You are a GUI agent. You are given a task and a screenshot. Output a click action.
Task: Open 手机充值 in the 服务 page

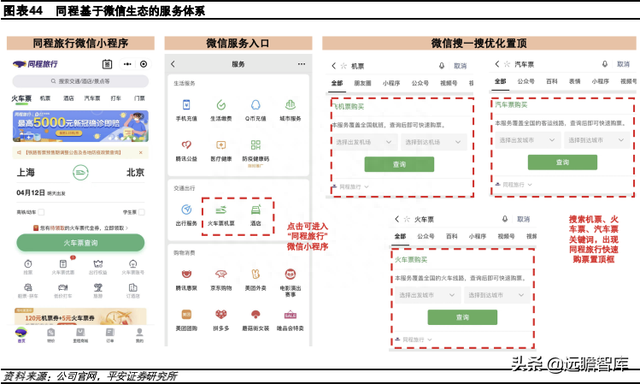(187, 105)
